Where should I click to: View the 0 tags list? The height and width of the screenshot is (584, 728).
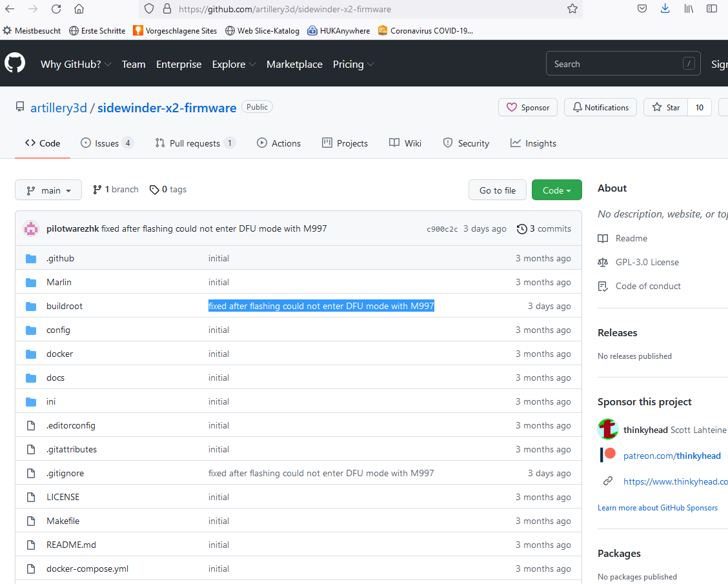(168, 190)
